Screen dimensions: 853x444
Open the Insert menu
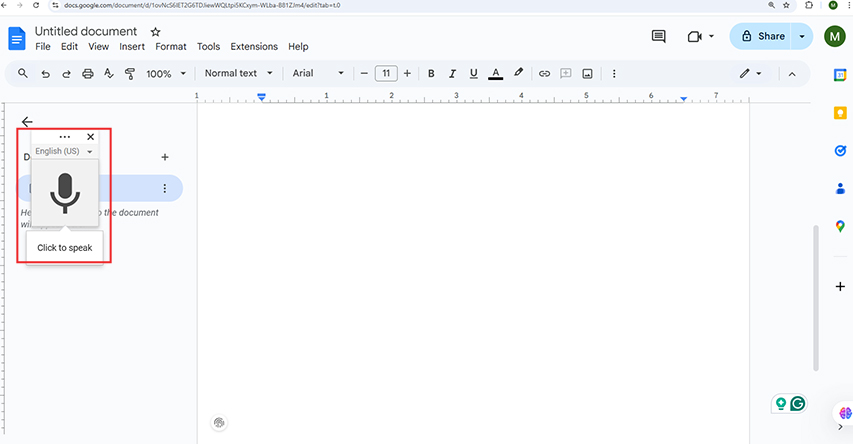click(x=132, y=47)
